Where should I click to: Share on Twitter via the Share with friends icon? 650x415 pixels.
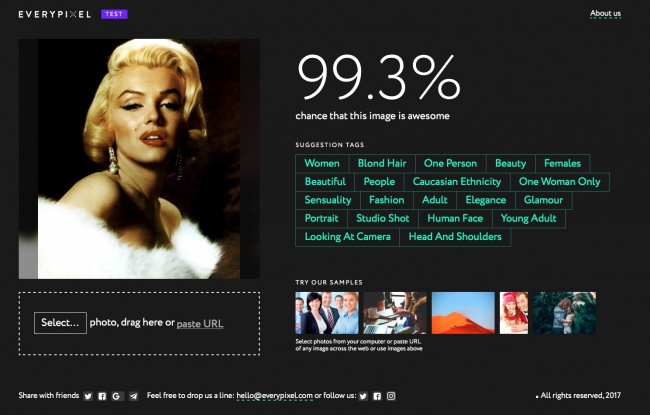[x=88, y=396]
